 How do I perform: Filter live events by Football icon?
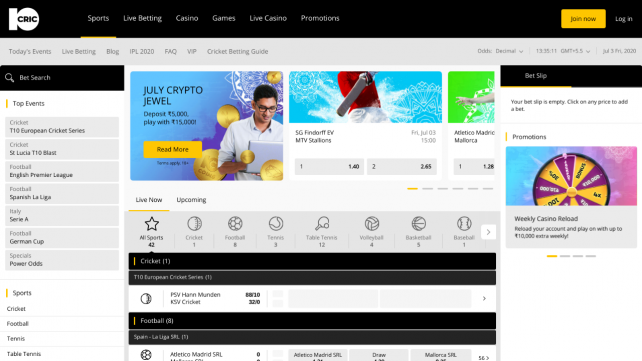[235, 224]
